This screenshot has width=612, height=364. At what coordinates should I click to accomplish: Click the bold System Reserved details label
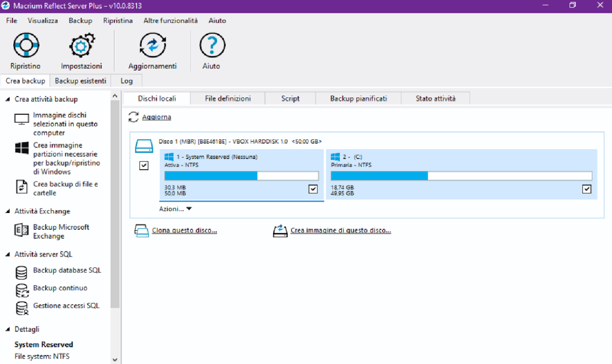(44, 344)
